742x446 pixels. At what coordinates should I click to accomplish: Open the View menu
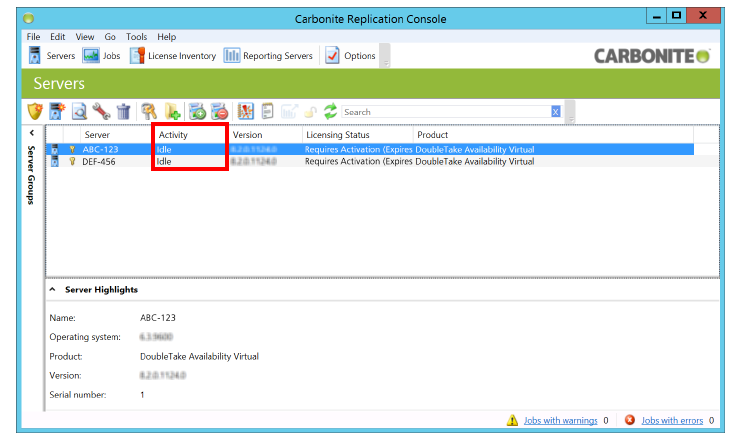85,36
